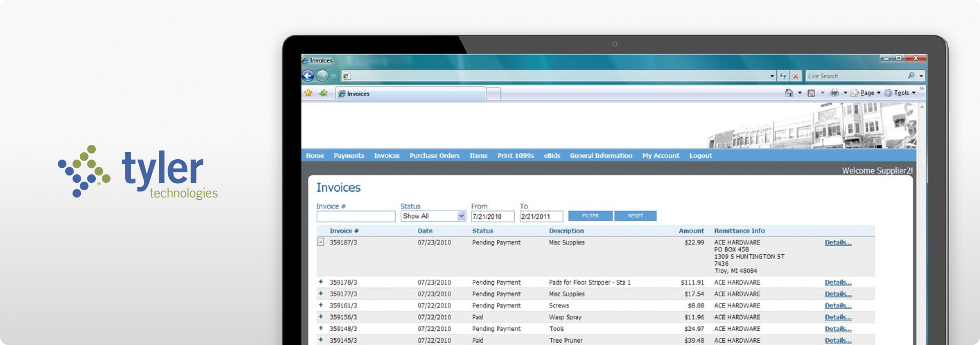Screen dimensions: 980x345
Task: Open the Page menu in command bar
Action: 866,93
